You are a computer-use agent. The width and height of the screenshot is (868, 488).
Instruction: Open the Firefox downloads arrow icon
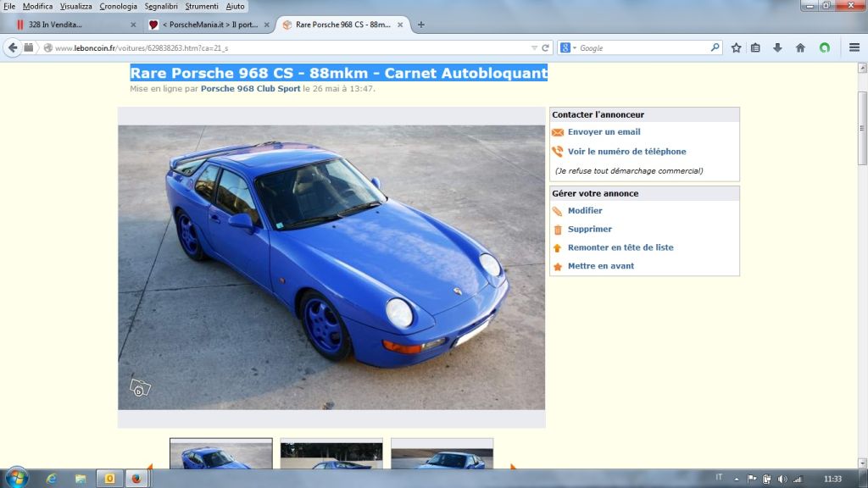[x=777, y=48]
